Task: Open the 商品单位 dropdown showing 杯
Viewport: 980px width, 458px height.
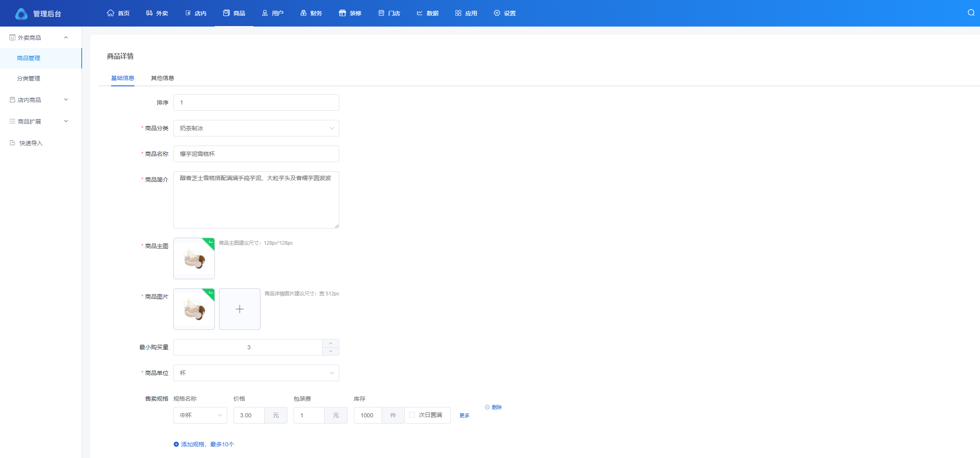Action: tap(256, 373)
